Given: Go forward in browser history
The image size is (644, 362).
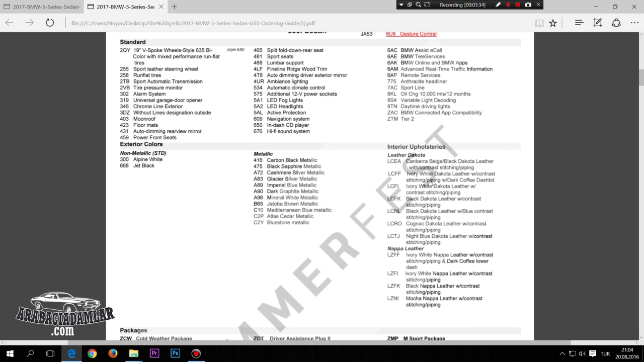Looking at the screenshot, I should (x=30, y=23).
